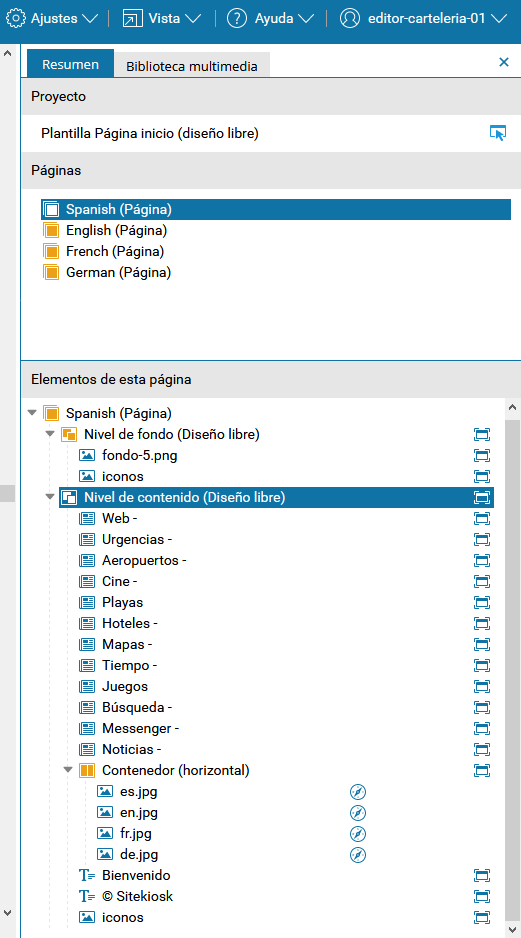Collapse the Spanish (Página) tree node
Screen dimensions: 521x938
click(32, 413)
